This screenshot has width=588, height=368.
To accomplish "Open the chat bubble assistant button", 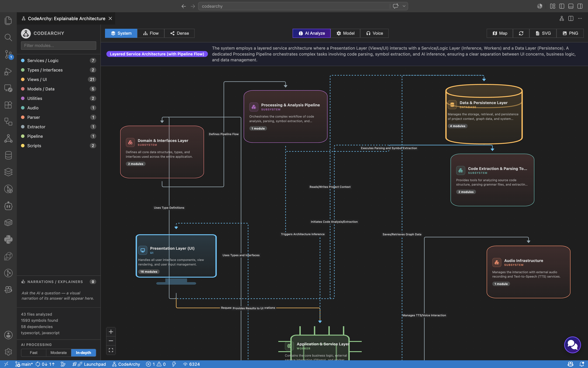I will pyautogui.click(x=572, y=345).
